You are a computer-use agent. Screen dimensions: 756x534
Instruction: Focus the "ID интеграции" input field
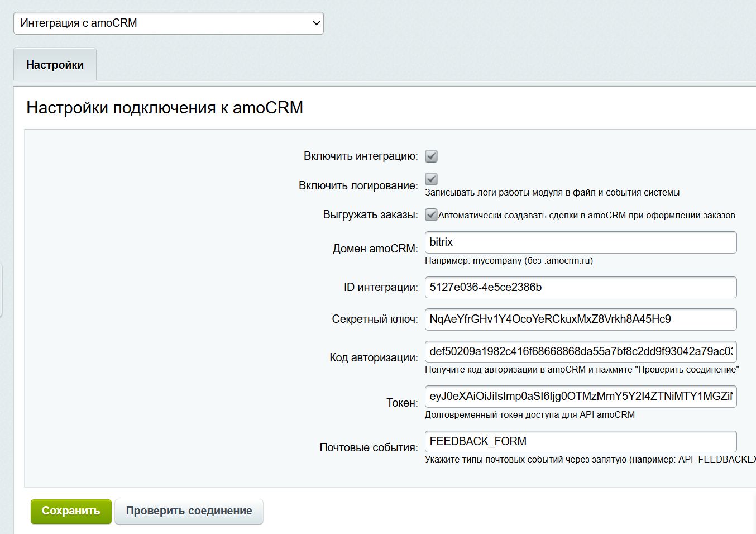(581, 287)
